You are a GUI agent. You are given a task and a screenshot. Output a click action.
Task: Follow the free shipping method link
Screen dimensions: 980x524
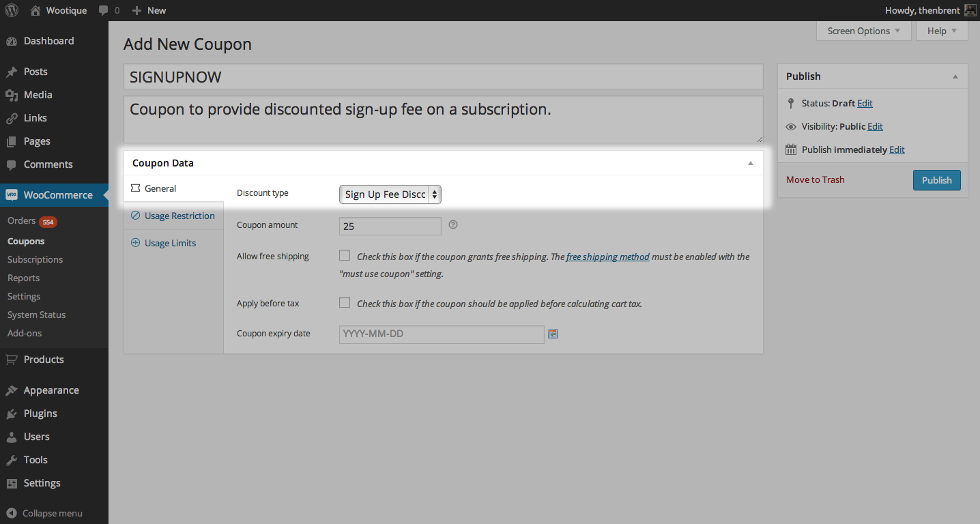pyautogui.click(x=607, y=256)
